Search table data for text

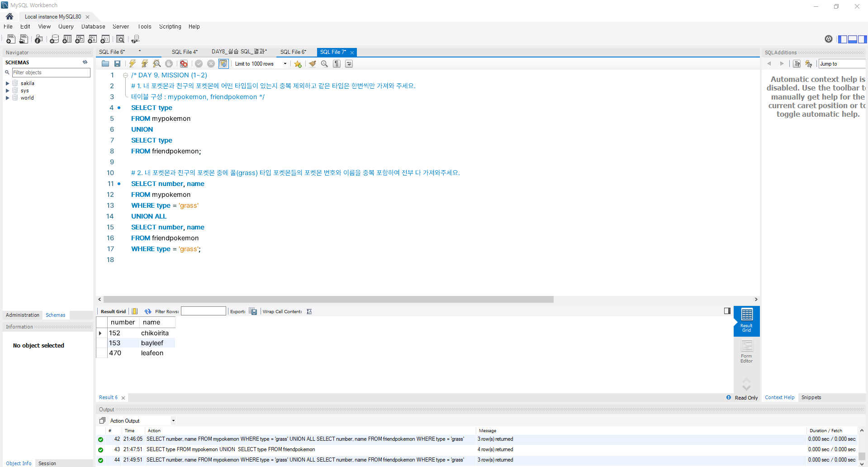tap(120, 39)
